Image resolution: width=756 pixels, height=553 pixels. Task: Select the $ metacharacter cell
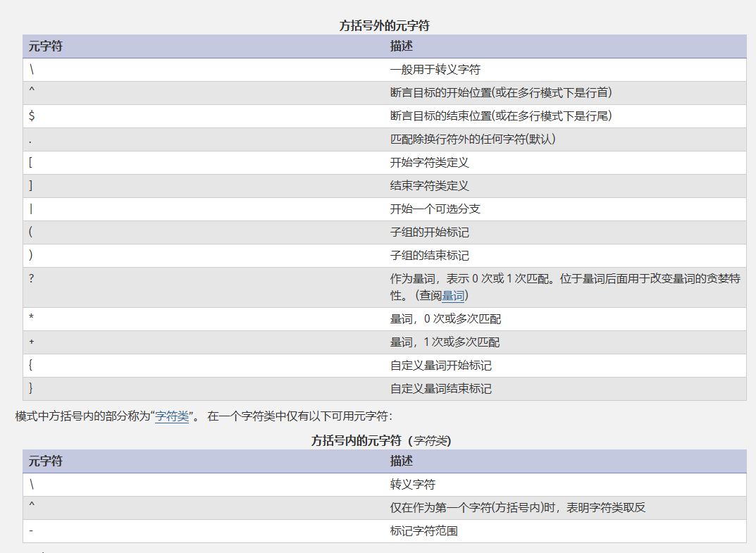click(x=32, y=116)
